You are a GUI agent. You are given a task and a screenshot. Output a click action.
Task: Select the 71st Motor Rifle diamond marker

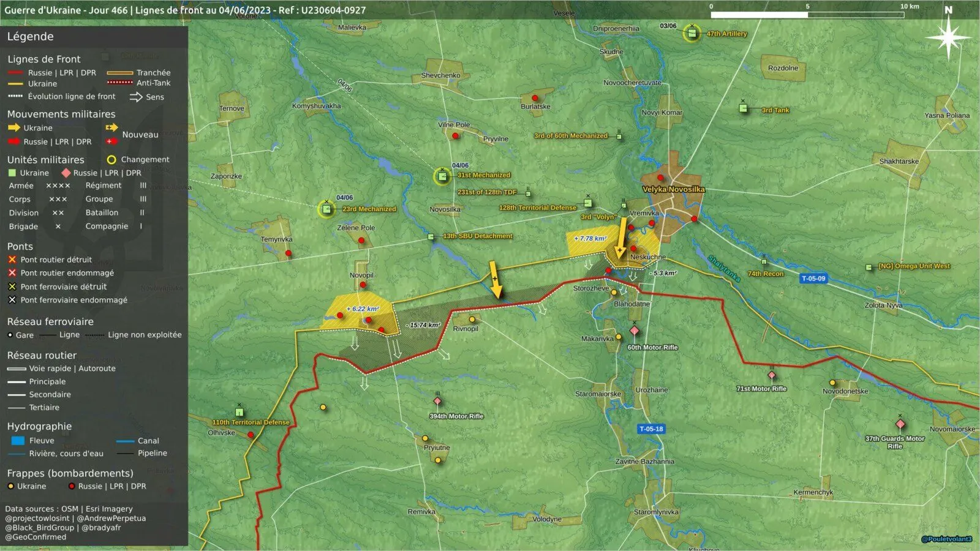click(x=772, y=375)
